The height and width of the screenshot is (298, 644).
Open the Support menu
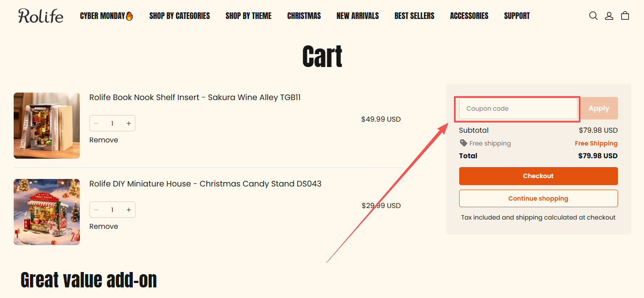(517, 16)
